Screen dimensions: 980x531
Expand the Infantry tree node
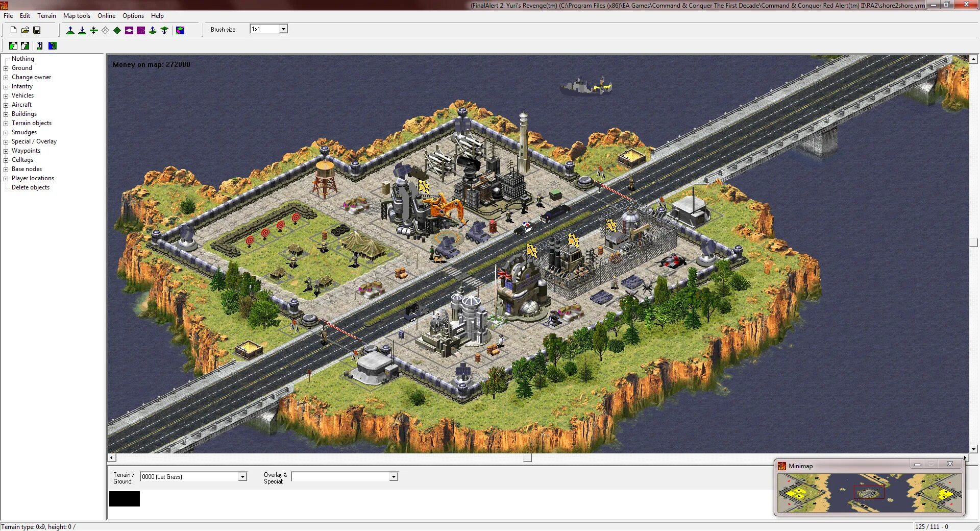(6, 87)
